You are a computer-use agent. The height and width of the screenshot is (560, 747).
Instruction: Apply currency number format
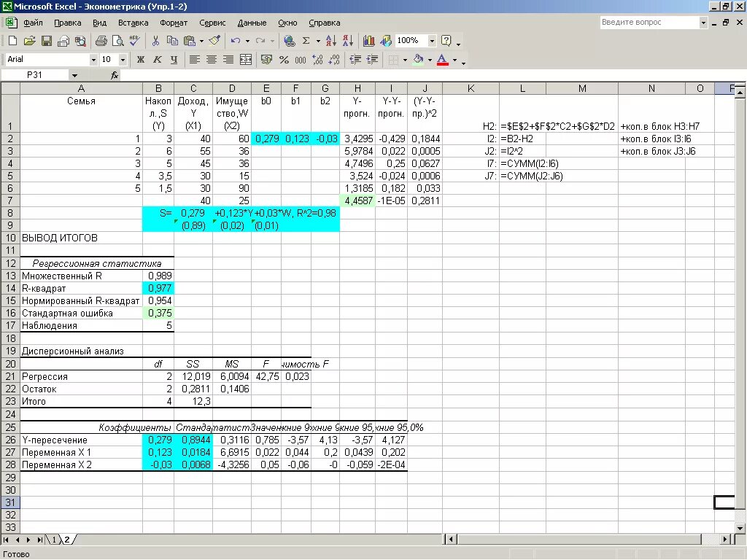pyautogui.click(x=266, y=60)
